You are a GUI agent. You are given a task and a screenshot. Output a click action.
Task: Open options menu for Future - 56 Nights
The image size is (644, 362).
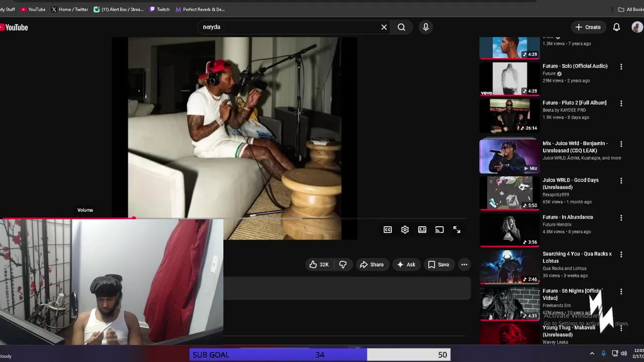coord(621,292)
